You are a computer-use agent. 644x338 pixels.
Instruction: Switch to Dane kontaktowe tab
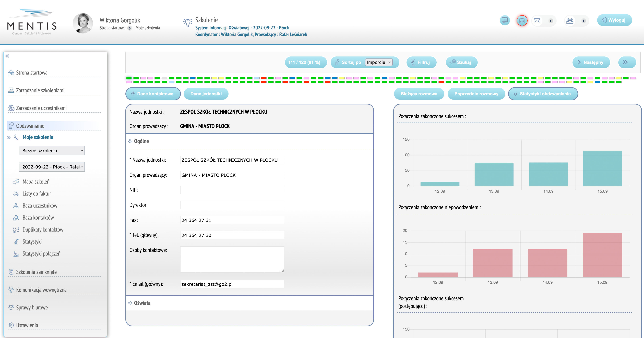(153, 94)
